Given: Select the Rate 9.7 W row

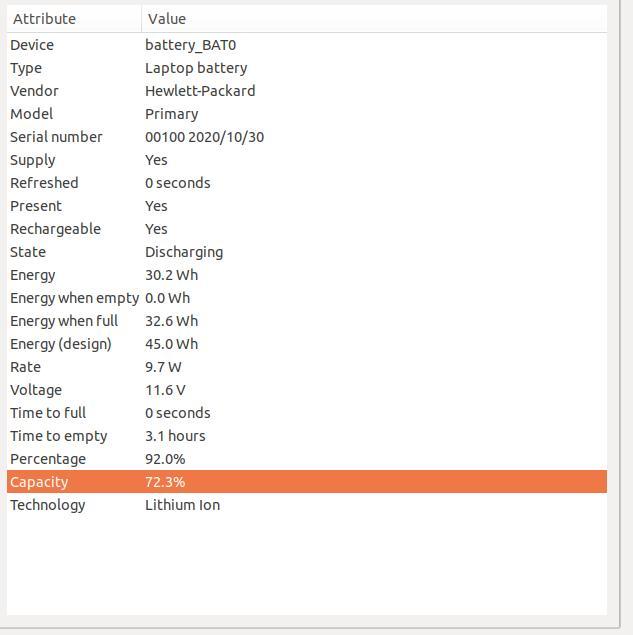Looking at the screenshot, I should coord(307,367).
